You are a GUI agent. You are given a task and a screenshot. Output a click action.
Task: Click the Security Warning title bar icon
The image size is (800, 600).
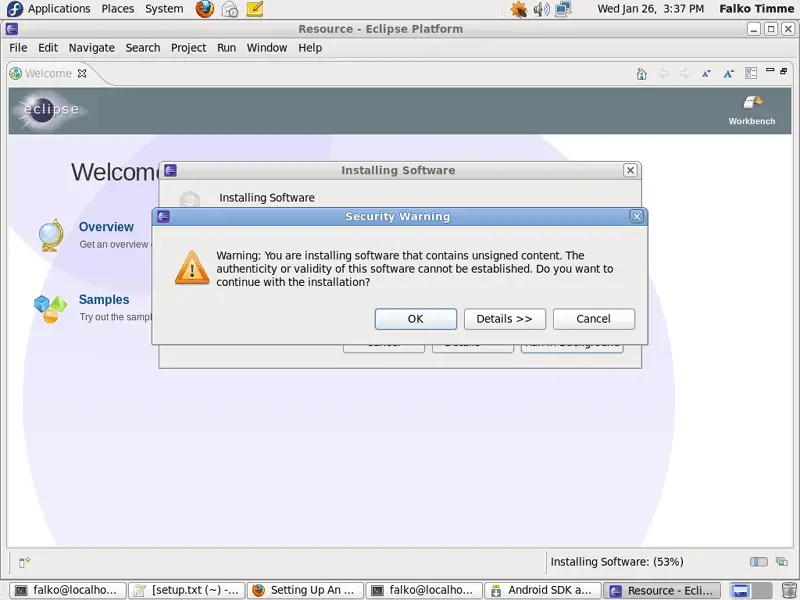pos(163,216)
